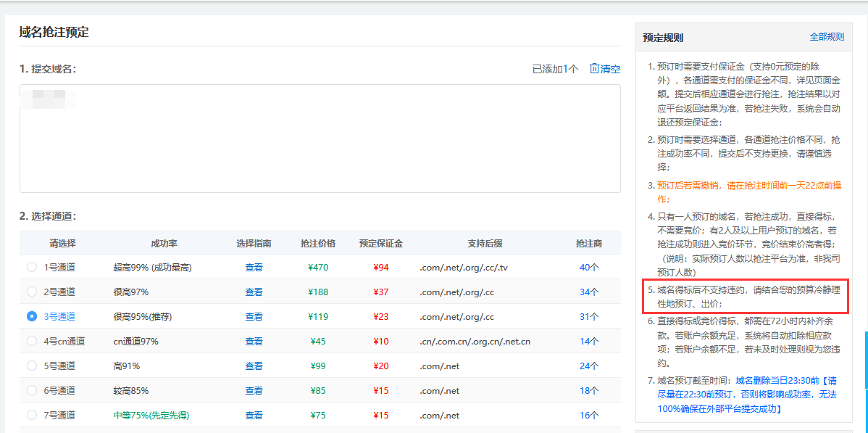Select the 2号通道 radio button

click(x=32, y=292)
